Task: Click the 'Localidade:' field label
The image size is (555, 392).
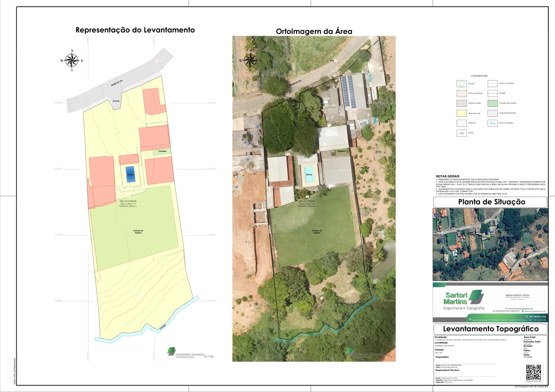Action: [441, 343]
